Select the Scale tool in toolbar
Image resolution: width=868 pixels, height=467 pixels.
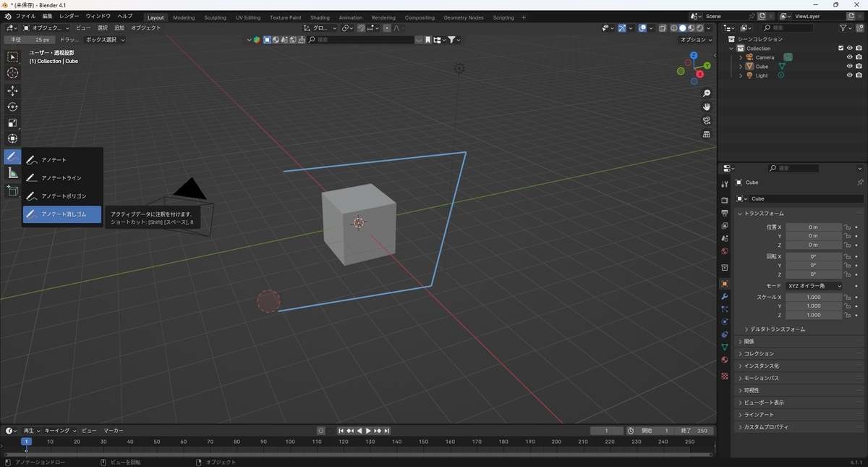point(12,122)
